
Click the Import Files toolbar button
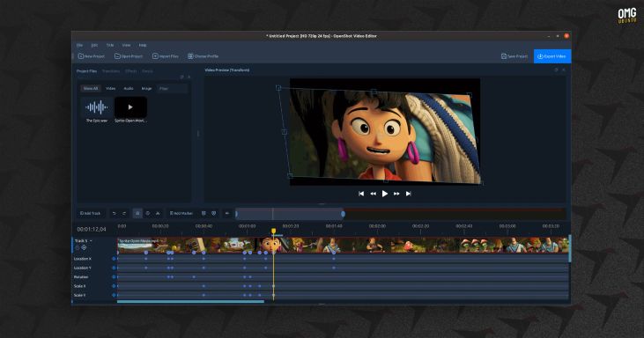pyautogui.click(x=165, y=56)
